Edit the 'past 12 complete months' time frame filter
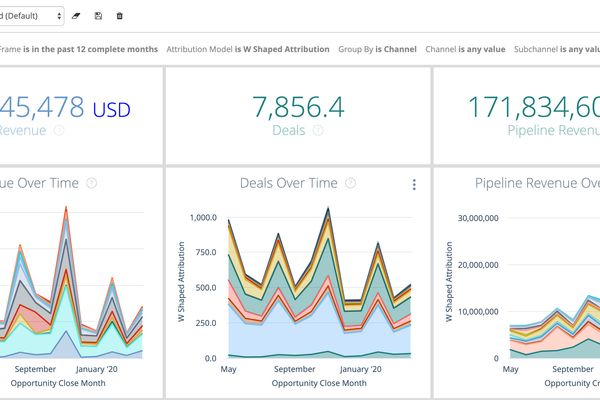This screenshot has width=600, height=400. (78, 49)
